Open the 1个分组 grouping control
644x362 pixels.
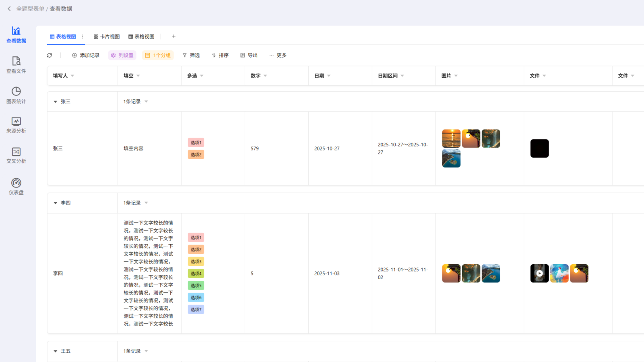[158, 55]
